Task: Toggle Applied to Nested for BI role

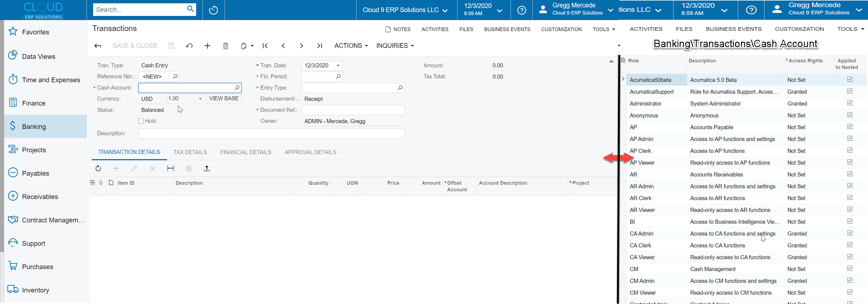Action: point(850,222)
